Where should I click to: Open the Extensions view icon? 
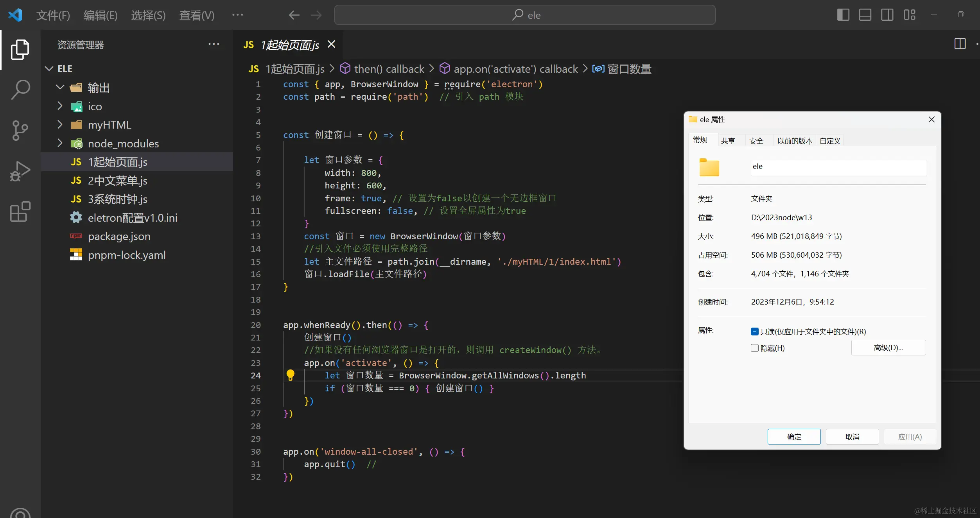tap(20, 212)
